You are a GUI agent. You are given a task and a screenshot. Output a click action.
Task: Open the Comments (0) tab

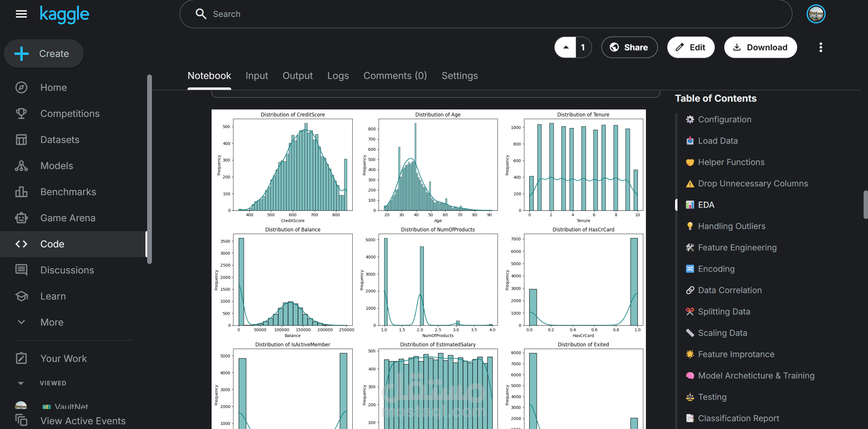tap(395, 76)
